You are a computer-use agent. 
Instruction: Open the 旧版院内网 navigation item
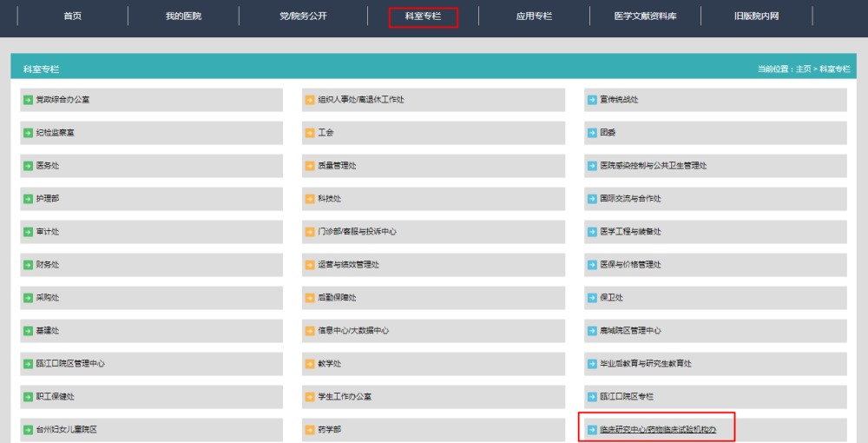[x=757, y=17]
